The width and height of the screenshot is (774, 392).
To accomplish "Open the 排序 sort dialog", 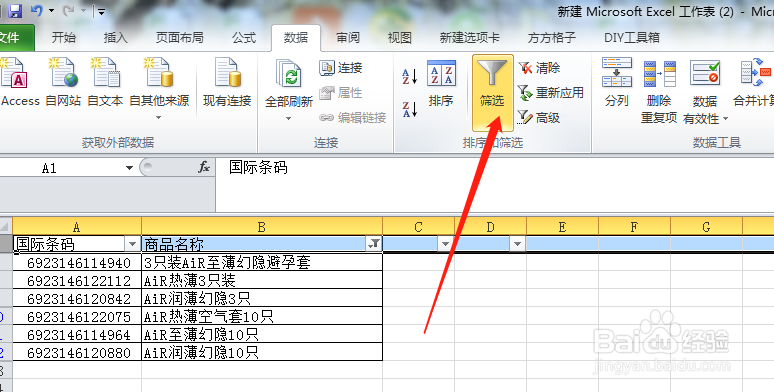I will click(x=441, y=84).
